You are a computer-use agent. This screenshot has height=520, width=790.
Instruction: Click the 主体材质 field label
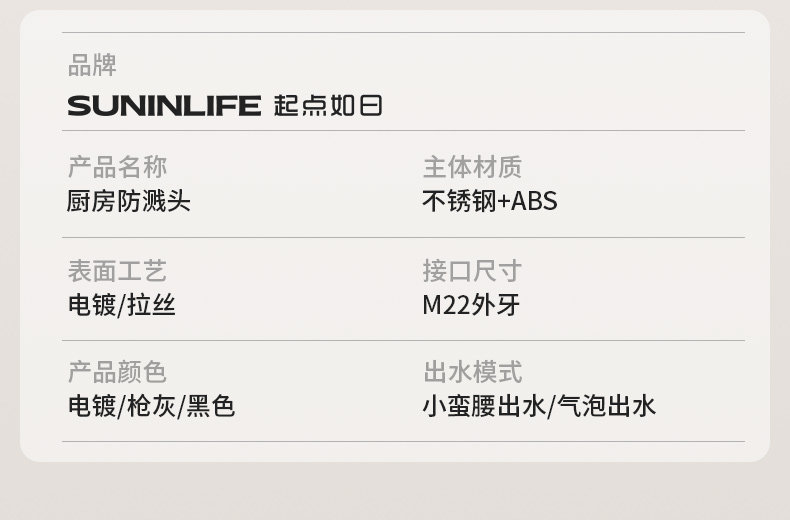pos(472,166)
